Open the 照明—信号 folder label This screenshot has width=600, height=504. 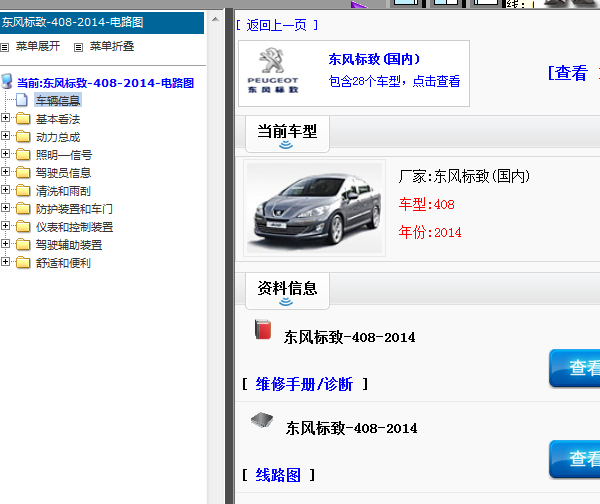tap(64, 155)
